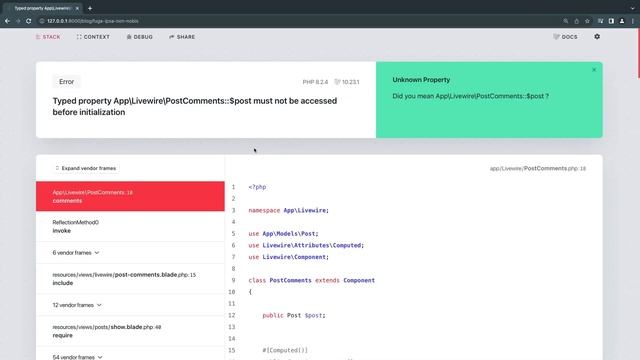Click the red page scrollbar indicator

click(x=639, y=53)
